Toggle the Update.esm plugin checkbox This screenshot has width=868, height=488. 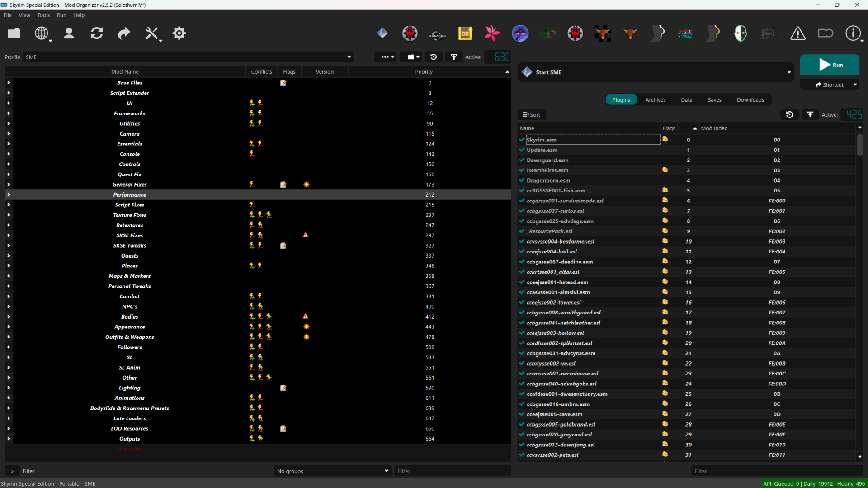[x=522, y=150]
